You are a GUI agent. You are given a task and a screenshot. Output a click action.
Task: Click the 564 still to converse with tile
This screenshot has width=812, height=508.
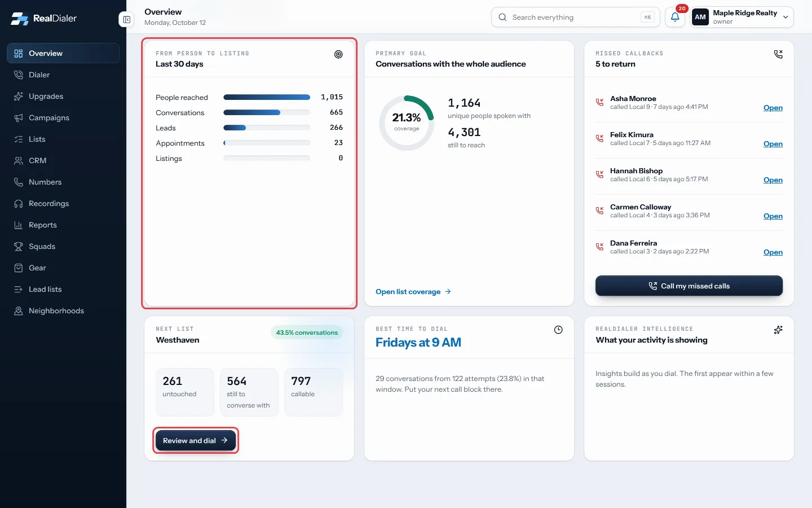click(249, 392)
